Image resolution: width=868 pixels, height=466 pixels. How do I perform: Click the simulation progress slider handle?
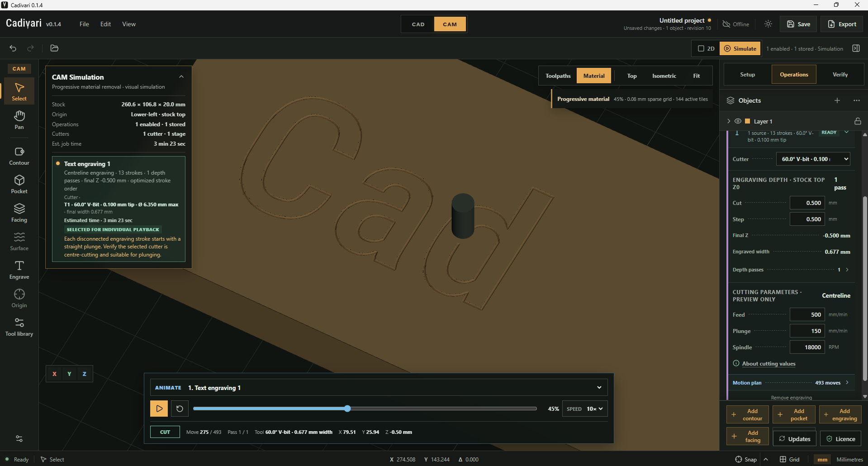point(347,409)
